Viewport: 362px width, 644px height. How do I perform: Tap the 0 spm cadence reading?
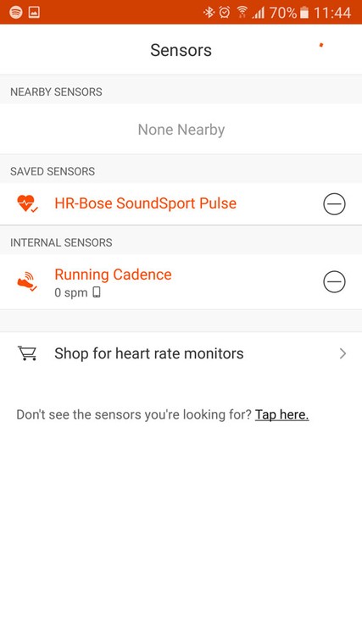pyautogui.click(x=71, y=293)
